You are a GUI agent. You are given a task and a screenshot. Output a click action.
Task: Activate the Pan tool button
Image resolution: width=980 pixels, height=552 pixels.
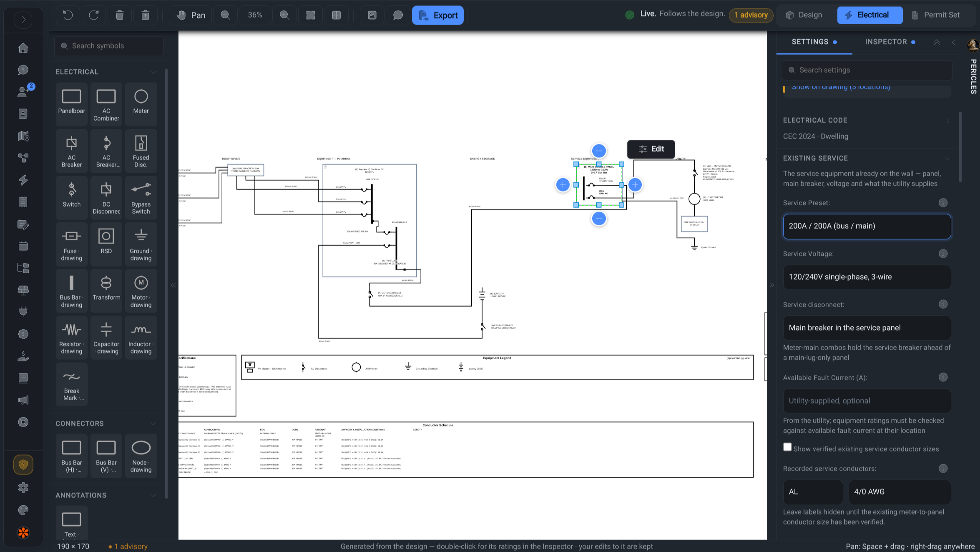pyautogui.click(x=191, y=15)
